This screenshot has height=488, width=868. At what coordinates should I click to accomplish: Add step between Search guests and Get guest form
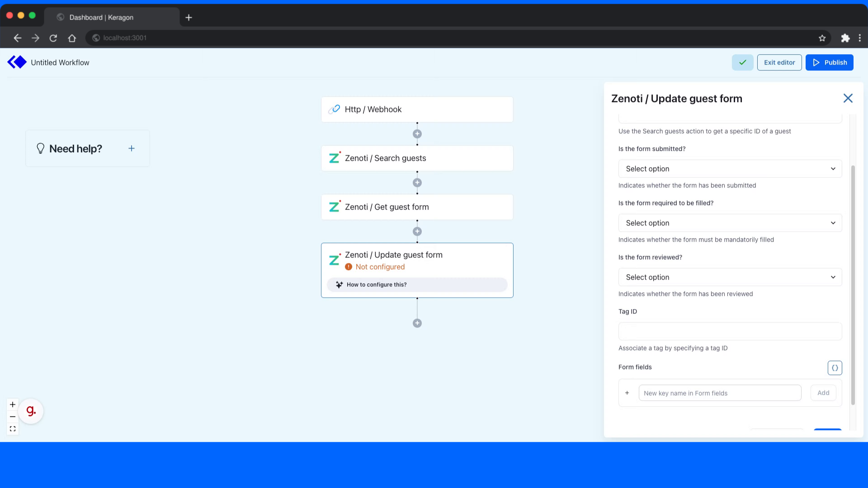tap(417, 183)
